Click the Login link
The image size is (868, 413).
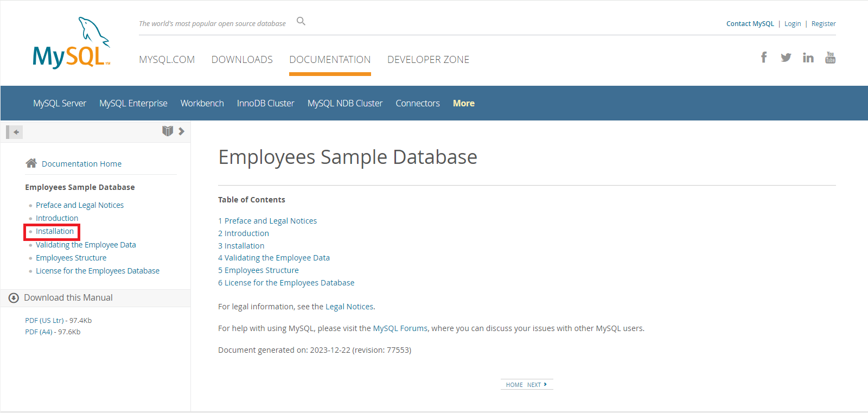[x=793, y=24]
